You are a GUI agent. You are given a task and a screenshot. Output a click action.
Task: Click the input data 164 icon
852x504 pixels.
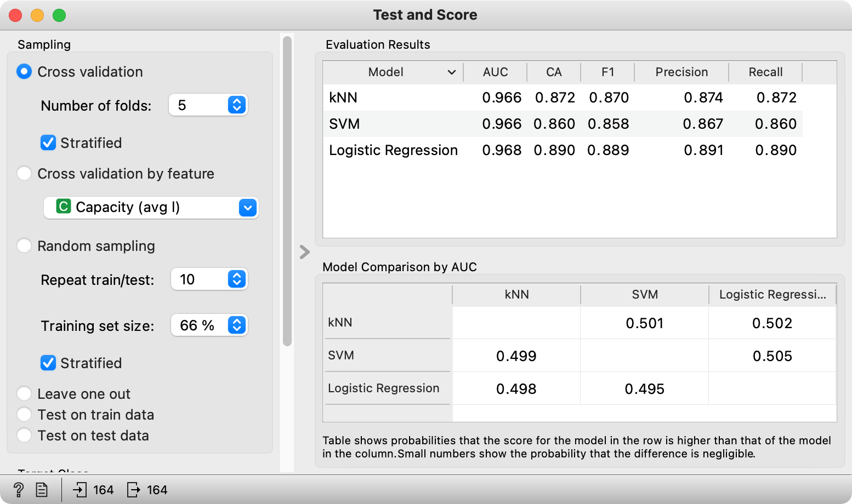(80, 489)
